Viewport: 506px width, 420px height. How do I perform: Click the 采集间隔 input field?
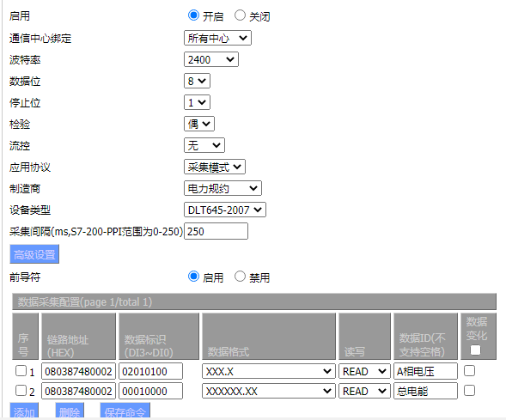[216, 231]
